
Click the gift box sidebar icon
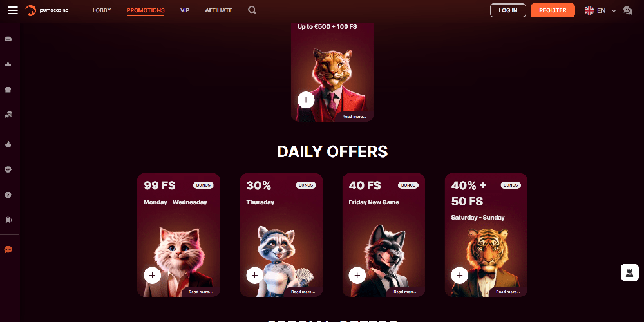pos(8,90)
